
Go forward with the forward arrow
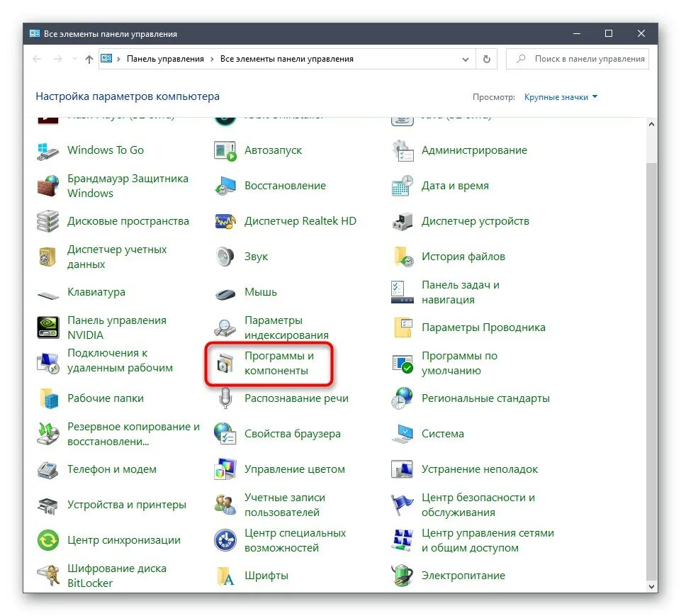click(x=57, y=59)
